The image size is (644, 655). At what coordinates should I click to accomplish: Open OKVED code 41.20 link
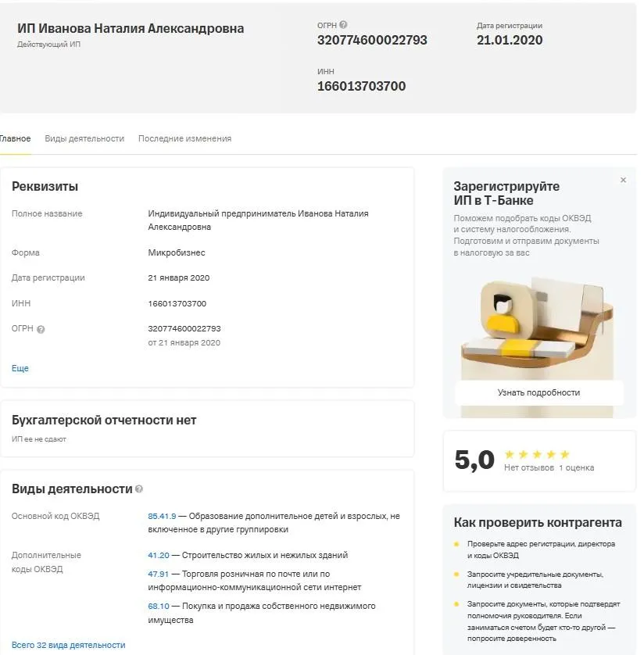[x=159, y=556]
